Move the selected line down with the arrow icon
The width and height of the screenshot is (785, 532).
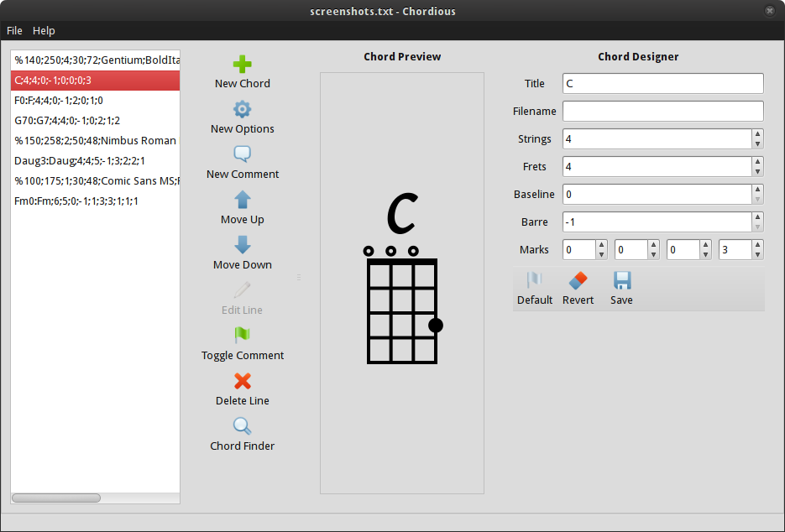243,246
